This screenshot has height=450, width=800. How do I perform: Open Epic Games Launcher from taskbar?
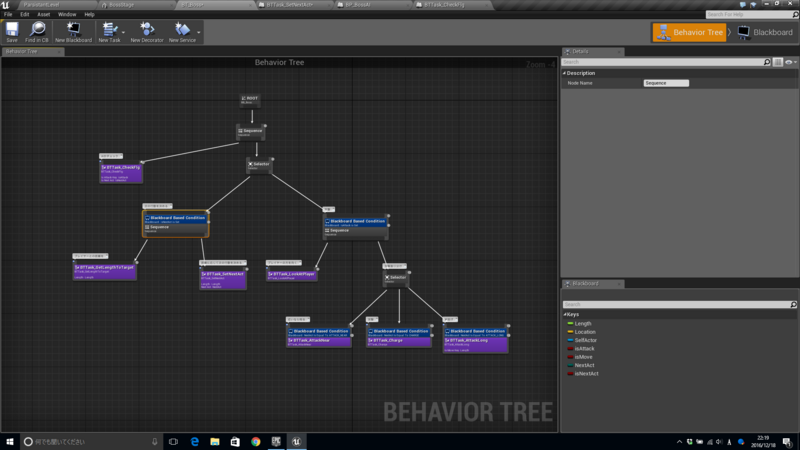(276, 441)
